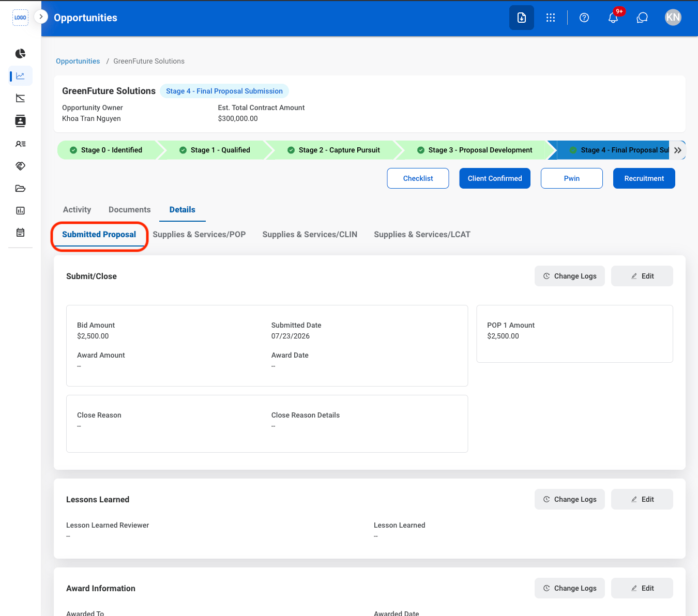698x616 pixels.
Task: Open Supplies & Services/CLIN sub-tab
Action: (310, 235)
